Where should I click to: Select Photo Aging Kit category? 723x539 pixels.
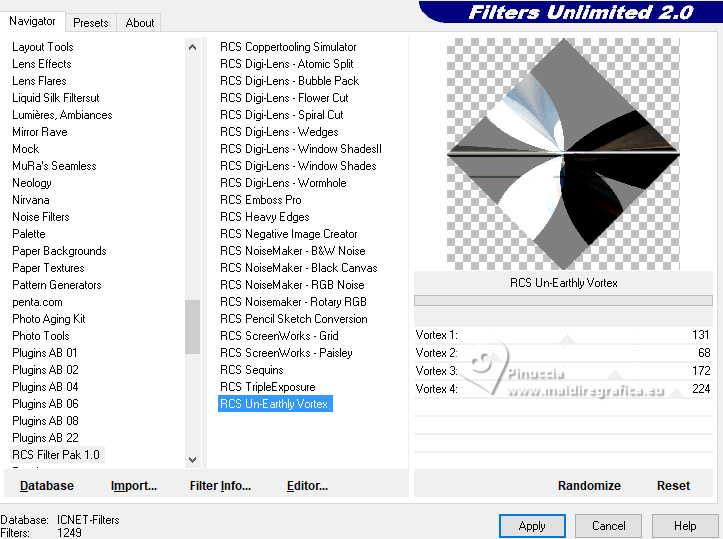pos(48,319)
